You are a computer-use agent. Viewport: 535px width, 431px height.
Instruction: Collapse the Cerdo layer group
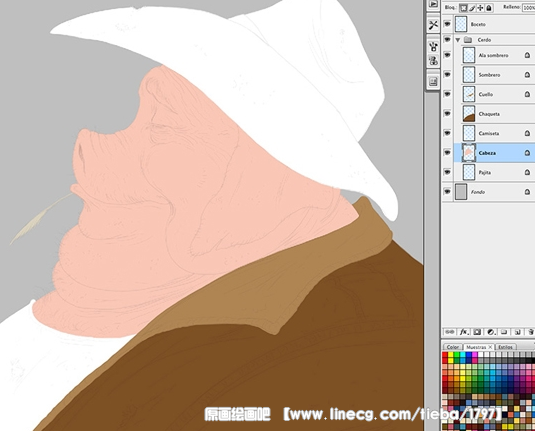[458, 40]
